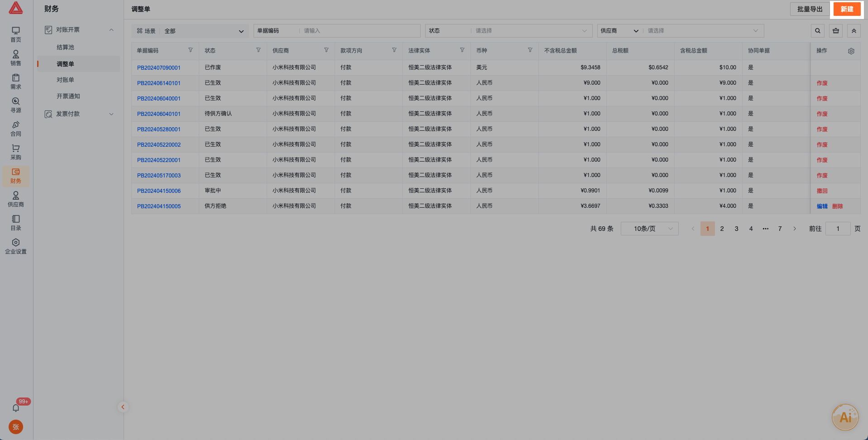This screenshot has height=440, width=868.
Task: Open the 合同 contract module icon
Action: 16,129
